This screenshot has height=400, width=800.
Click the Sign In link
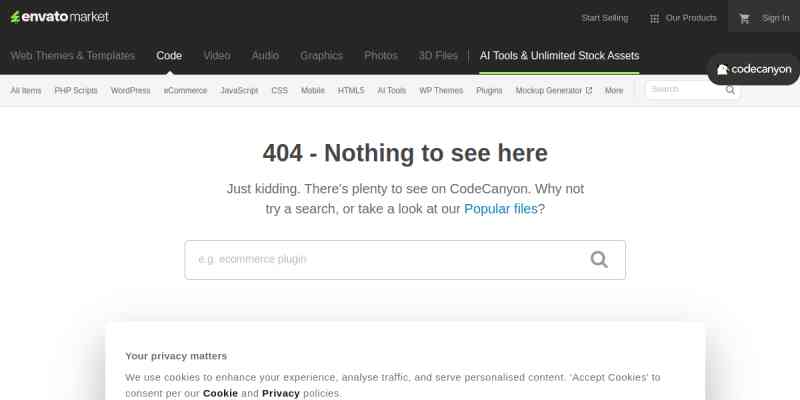[x=775, y=18]
